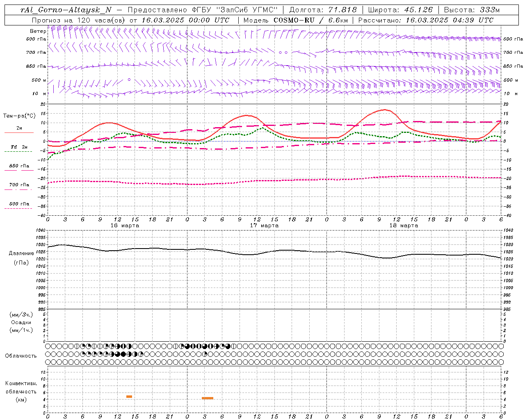Click the orange convective bar on 17 марта
The height and width of the screenshot is (420, 525).
point(208,398)
